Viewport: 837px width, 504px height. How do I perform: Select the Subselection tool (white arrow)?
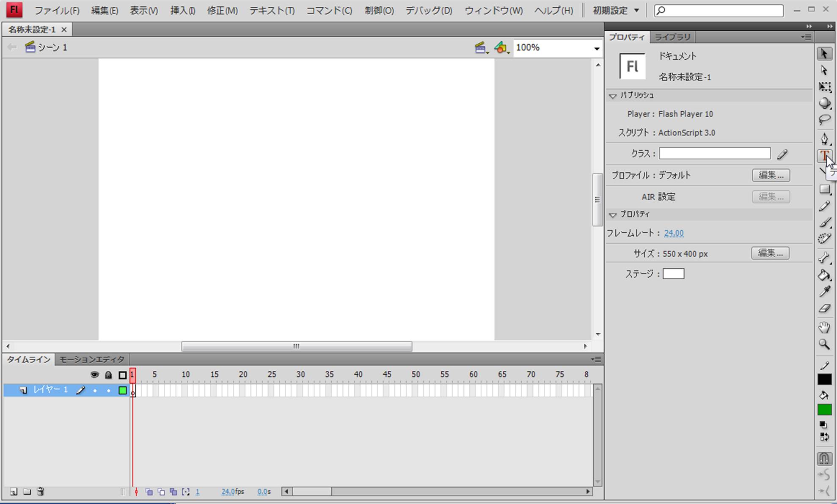point(824,70)
